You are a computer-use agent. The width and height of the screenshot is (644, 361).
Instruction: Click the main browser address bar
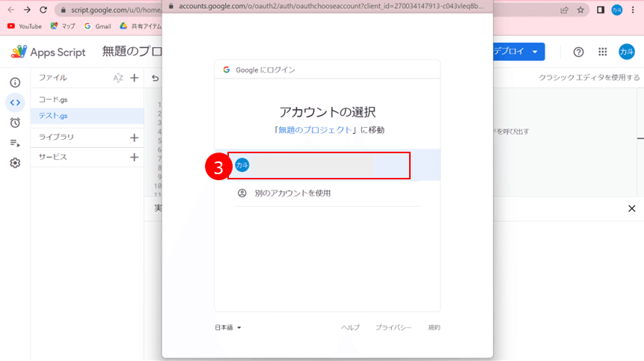click(116, 10)
